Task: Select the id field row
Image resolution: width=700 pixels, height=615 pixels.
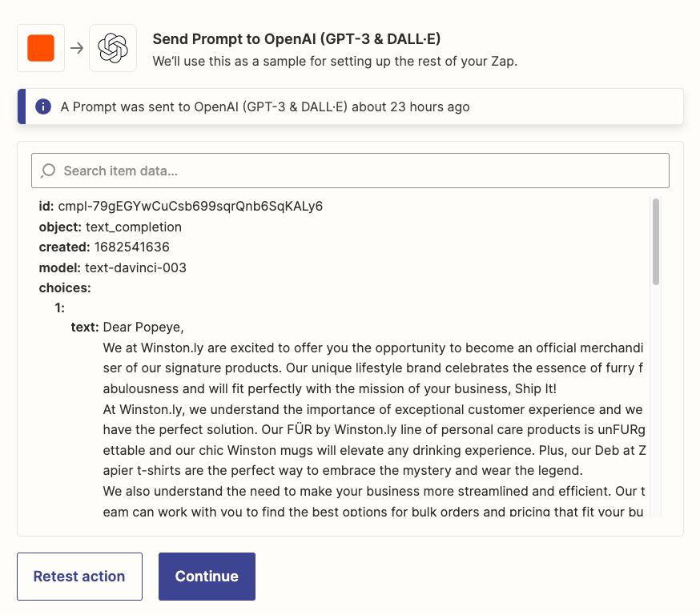Action: 181,206
